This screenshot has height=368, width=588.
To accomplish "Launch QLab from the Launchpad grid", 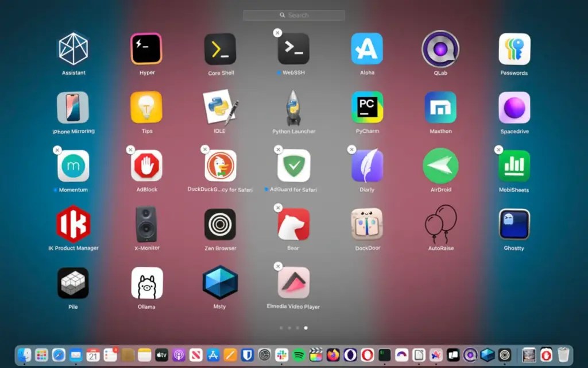I will [x=440, y=49].
